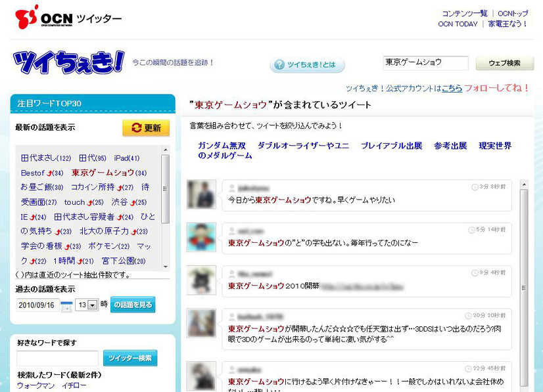Image resolution: width=543 pixels, height=392 pixels.
Task: Select trending word iPad(41)
Action: pos(127,158)
